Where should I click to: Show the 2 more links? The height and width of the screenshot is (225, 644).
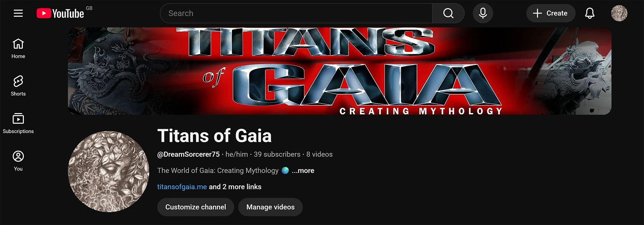tap(235, 187)
